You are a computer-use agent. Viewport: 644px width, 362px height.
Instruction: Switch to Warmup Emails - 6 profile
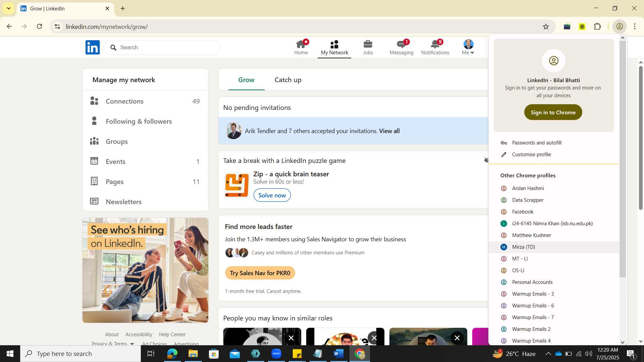point(553,306)
